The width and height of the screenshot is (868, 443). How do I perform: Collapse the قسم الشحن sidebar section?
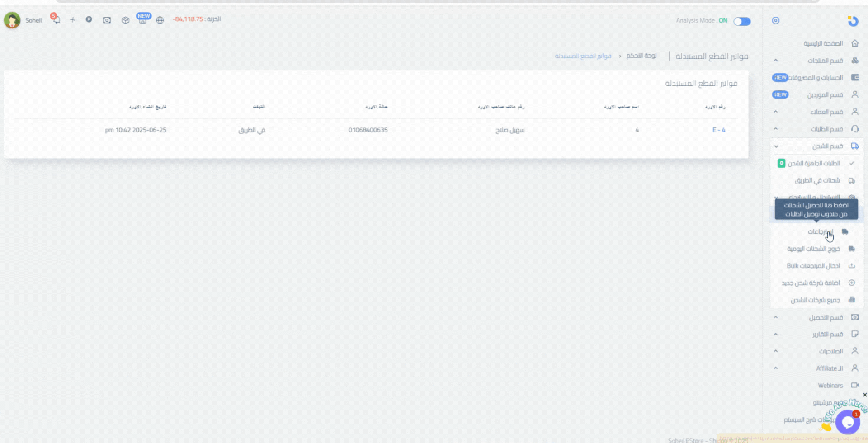(827, 146)
